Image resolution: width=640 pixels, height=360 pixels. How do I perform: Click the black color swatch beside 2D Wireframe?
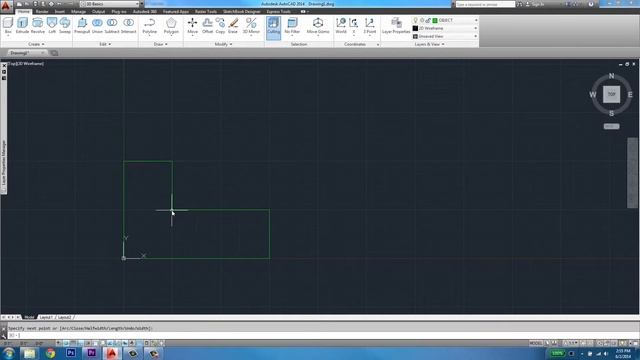[416, 28]
